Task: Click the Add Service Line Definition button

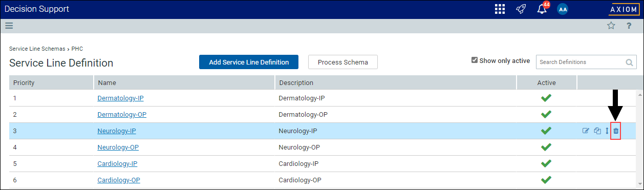Action: coord(249,62)
